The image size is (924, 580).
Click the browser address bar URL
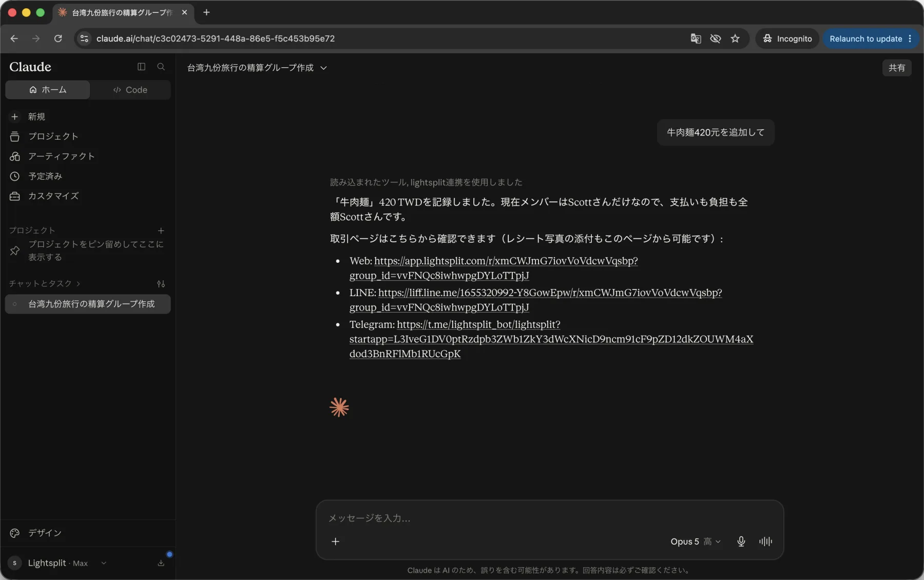216,38
